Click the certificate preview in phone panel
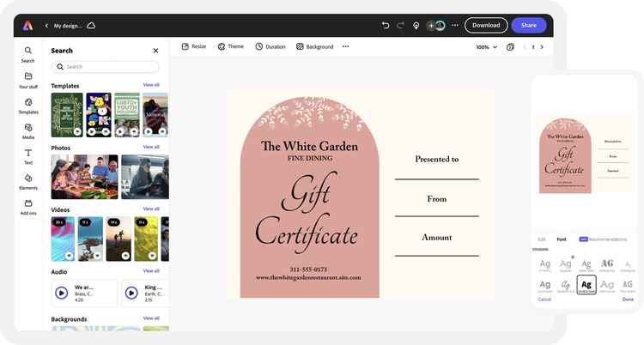644x345 pixels. (x=585, y=154)
